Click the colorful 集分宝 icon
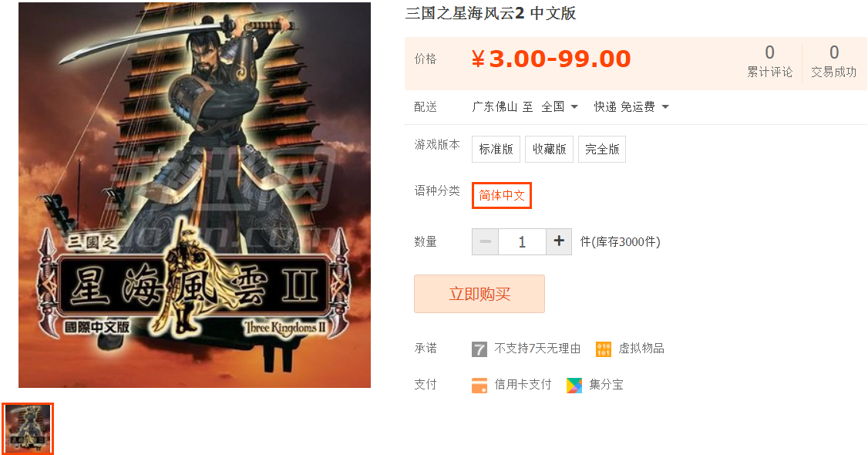The image size is (868, 455). pos(574,386)
